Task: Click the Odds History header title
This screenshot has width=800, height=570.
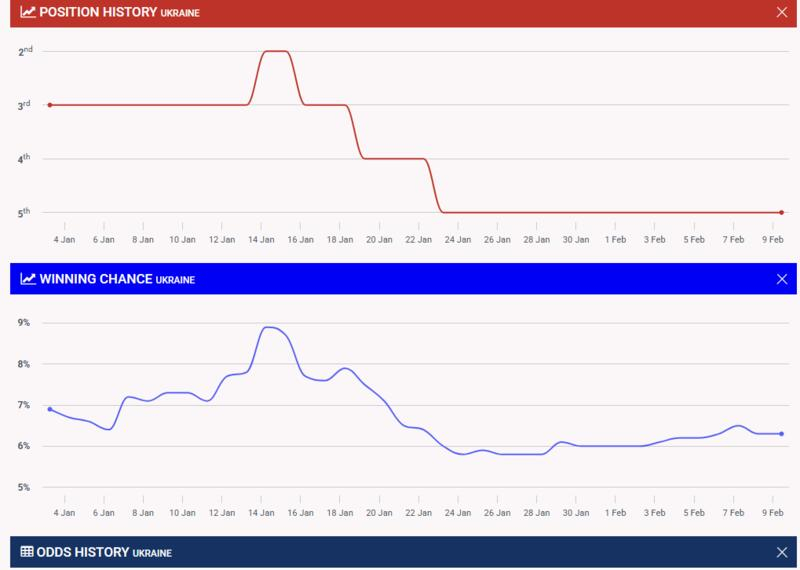Action: pos(88,552)
